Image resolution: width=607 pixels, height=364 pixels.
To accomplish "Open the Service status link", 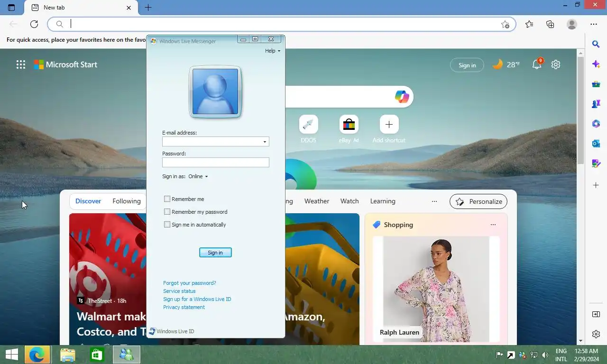I will (179, 291).
